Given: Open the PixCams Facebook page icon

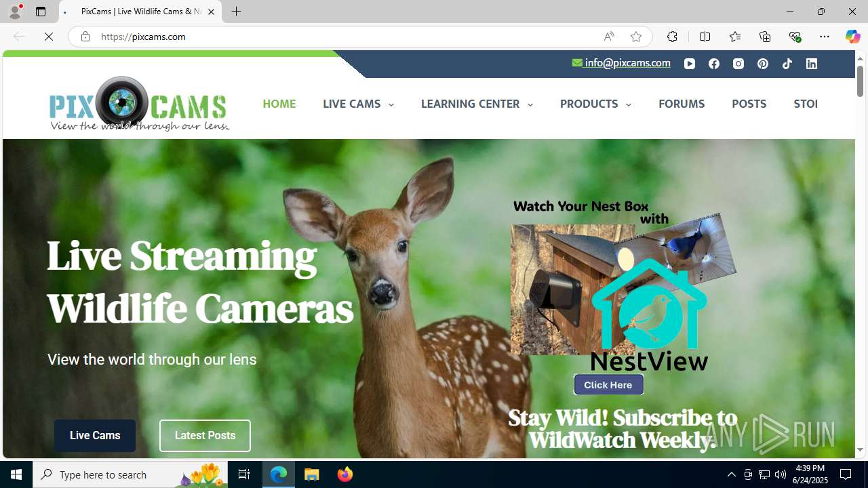Looking at the screenshot, I should click(714, 64).
